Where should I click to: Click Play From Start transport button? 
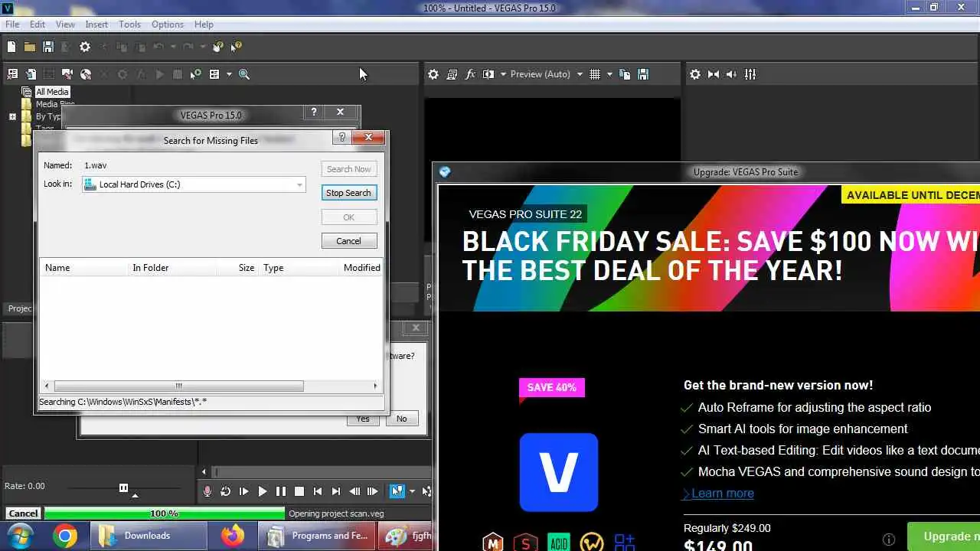pyautogui.click(x=243, y=491)
